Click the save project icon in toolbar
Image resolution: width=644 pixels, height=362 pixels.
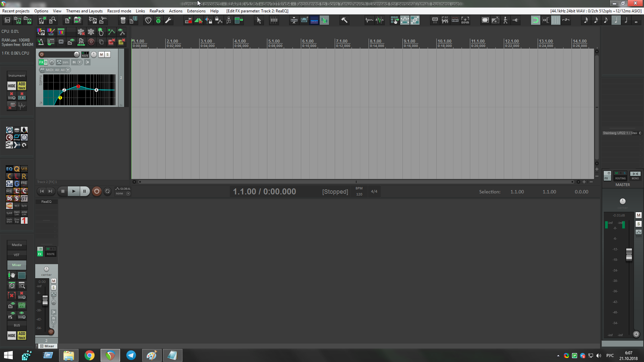(x=7, y=20)
